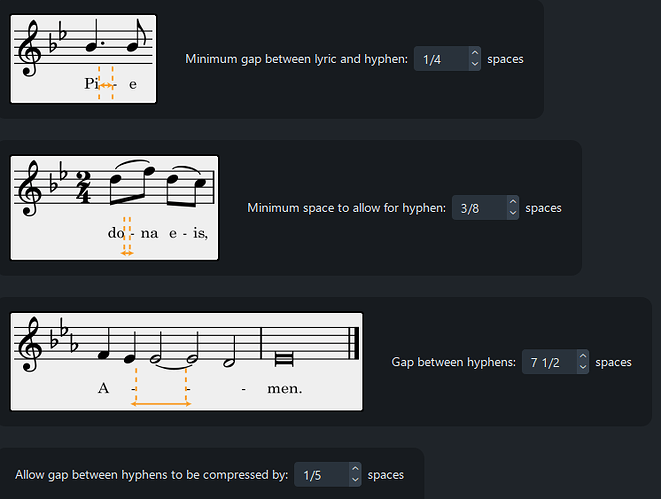Increase the minimum gap between lyric and hyphen
This screenshot has width=661, height=499.
474,54
